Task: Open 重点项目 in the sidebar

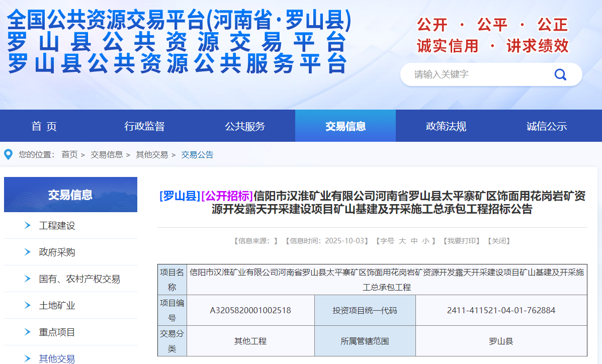Action: [x=57, y=332]
